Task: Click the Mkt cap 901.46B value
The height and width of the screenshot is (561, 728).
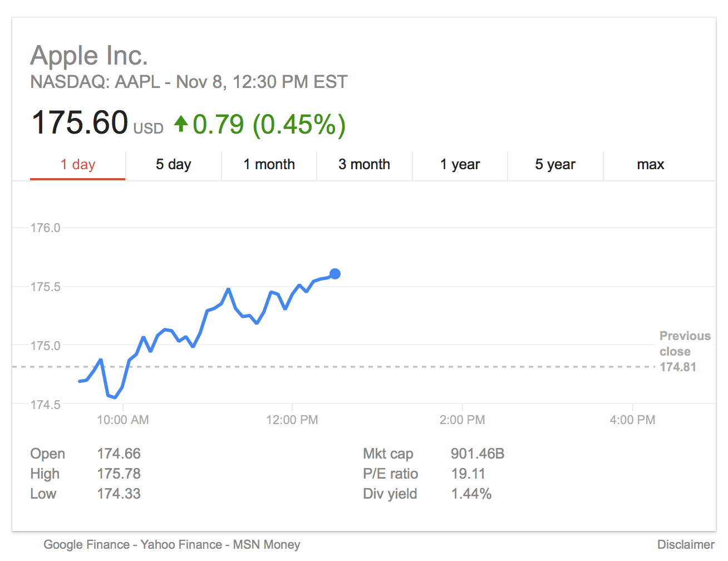Action: (x=478, y=454)
